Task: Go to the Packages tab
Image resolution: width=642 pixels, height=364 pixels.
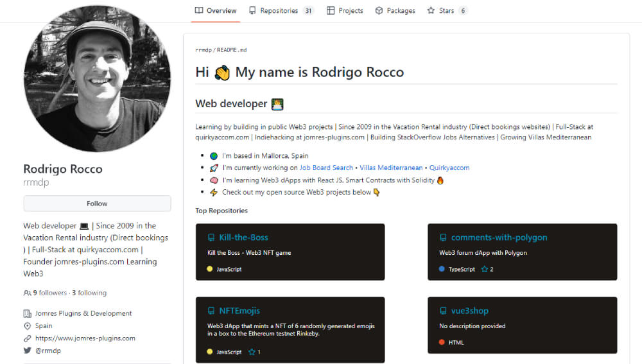Action: [395, 11]
